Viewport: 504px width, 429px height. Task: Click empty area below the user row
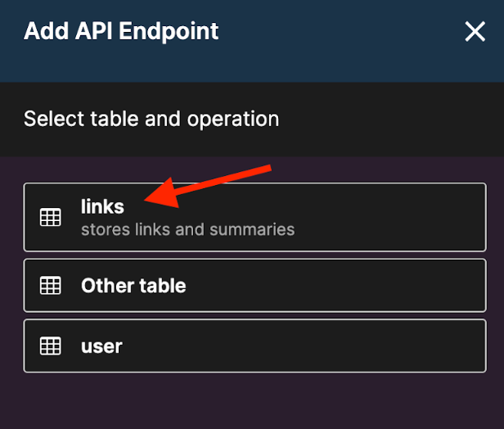click(x=252, y=401)
